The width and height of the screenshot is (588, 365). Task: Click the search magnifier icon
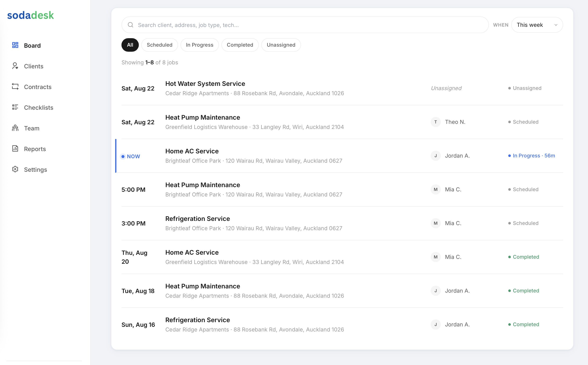[131, 25]
